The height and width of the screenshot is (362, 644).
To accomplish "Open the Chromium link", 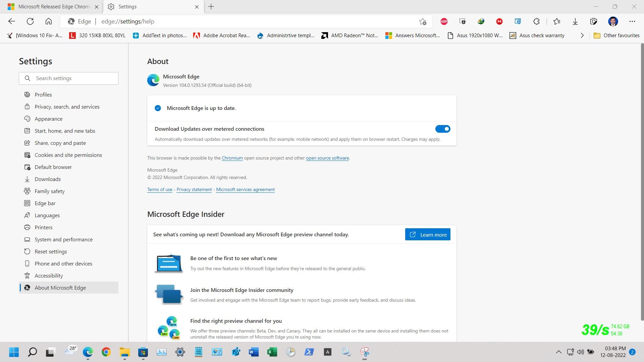I will 232,158.
